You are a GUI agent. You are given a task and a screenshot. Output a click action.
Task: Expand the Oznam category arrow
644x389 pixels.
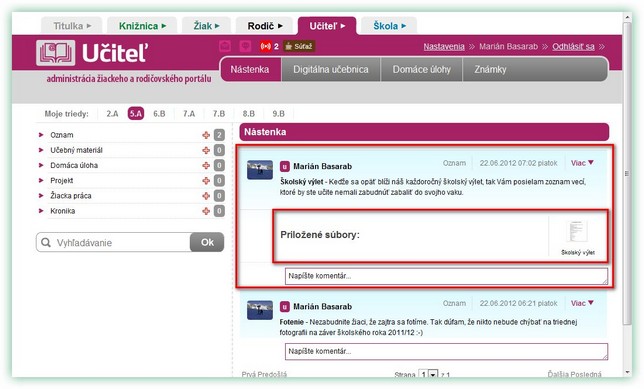pos(41,135)
